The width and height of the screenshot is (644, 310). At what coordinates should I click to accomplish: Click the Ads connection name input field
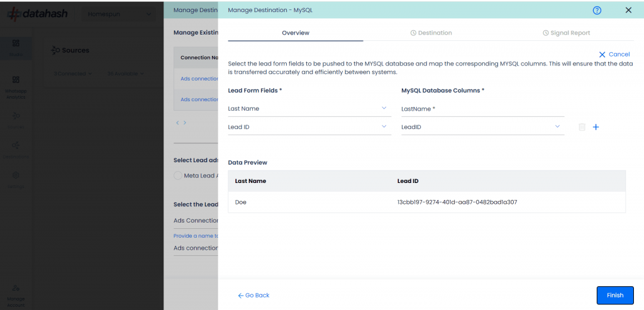pos(196,248)
